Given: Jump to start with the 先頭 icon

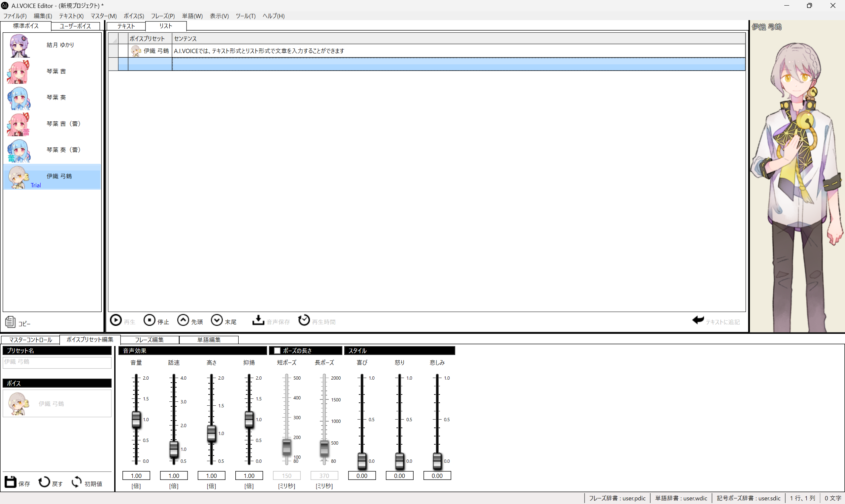Looking at the screenshot, I should pyautogui.click(x=183, y=320).
